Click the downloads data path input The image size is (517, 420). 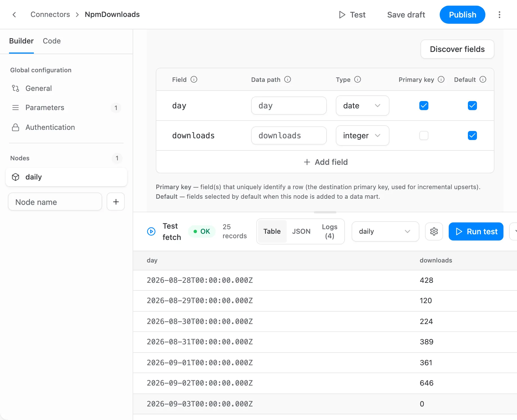pos(289,135)
